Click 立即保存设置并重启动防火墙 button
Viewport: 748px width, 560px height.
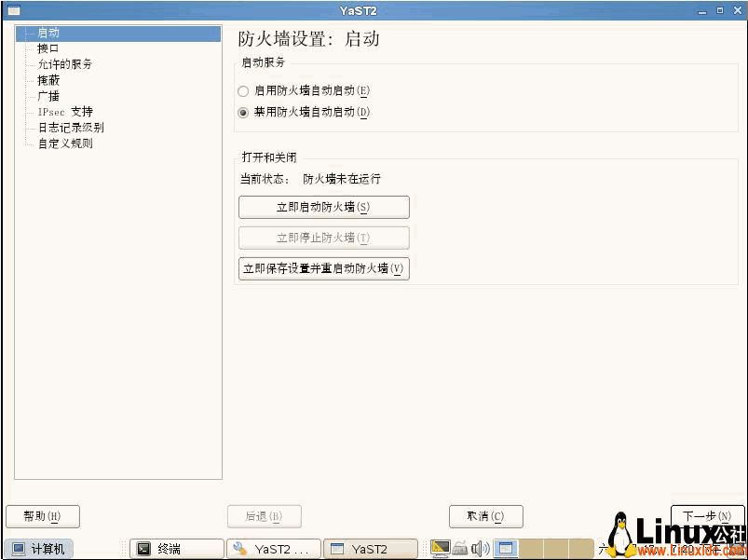tap(324, 268)
